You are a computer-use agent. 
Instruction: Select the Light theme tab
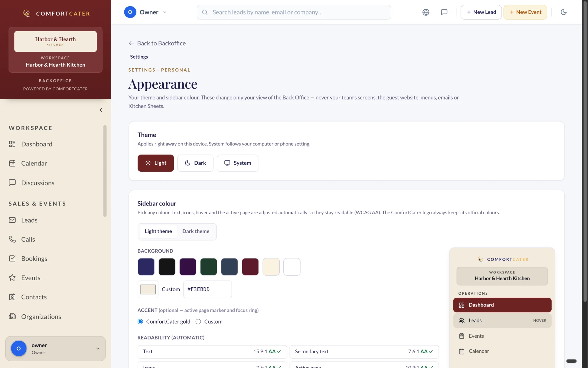click(x=158, y=231)
